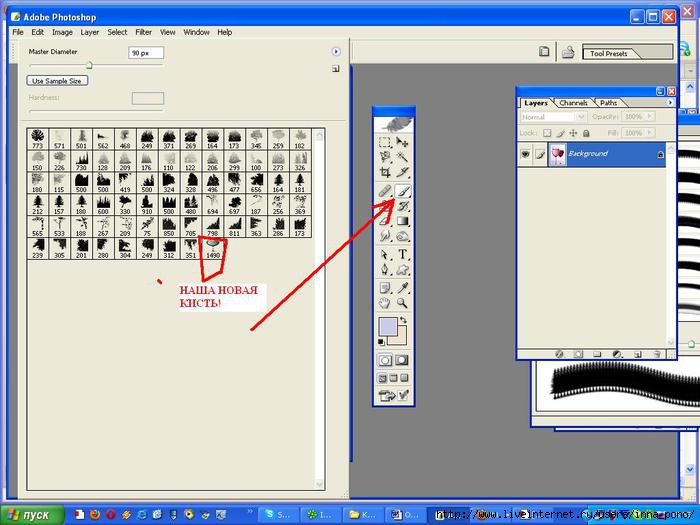Create new layer set folder icon
Viewport: 700px width, 525px height.
tap(597, 354)
